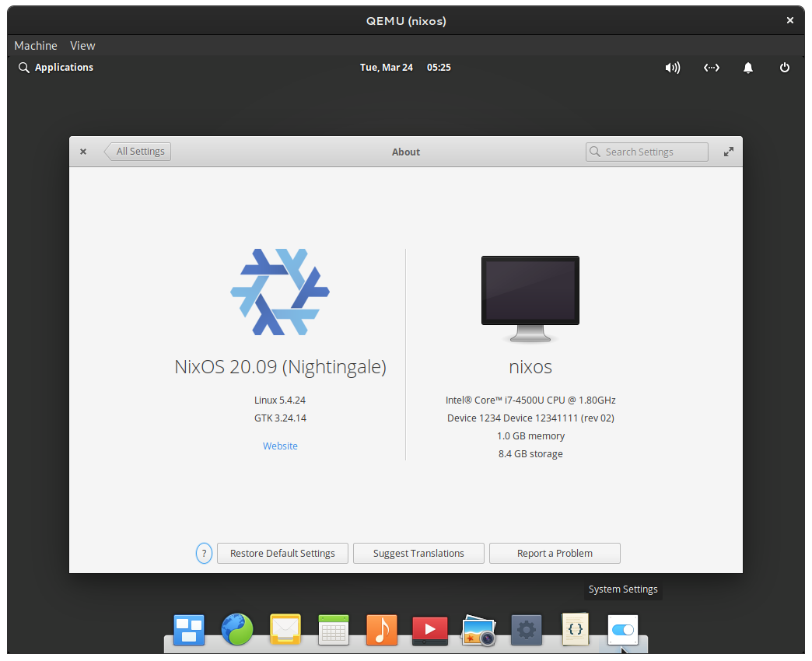This screenshot has width=812, height=661.
Task: Open the View menu
Action: coord(83,46)
